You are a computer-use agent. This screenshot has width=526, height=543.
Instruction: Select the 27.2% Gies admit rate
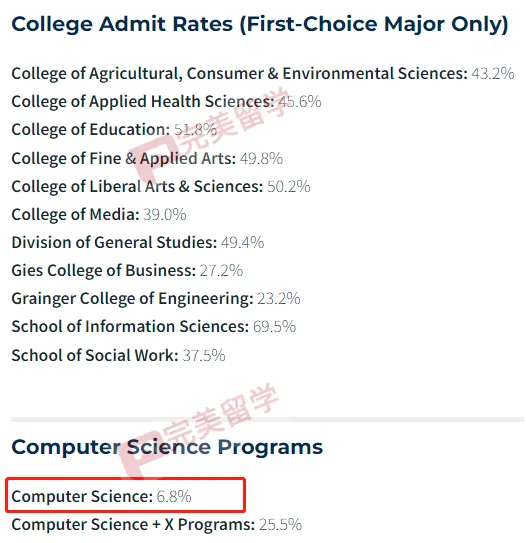click(221, 271)
